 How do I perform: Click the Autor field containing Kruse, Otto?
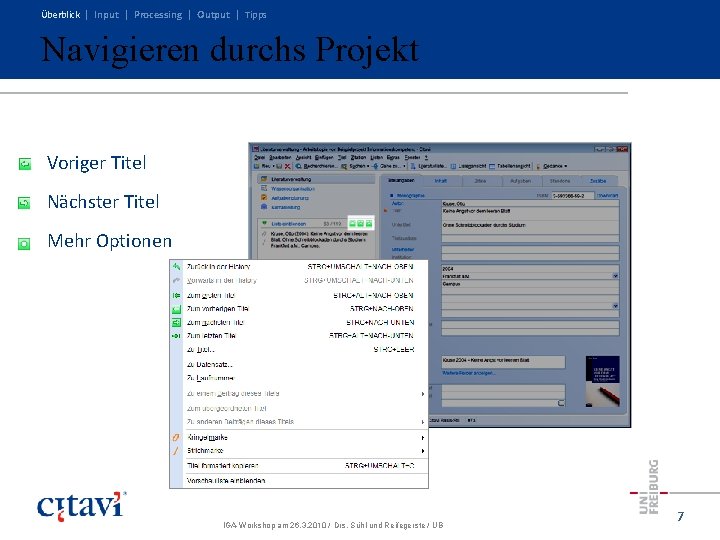point(530,203)
